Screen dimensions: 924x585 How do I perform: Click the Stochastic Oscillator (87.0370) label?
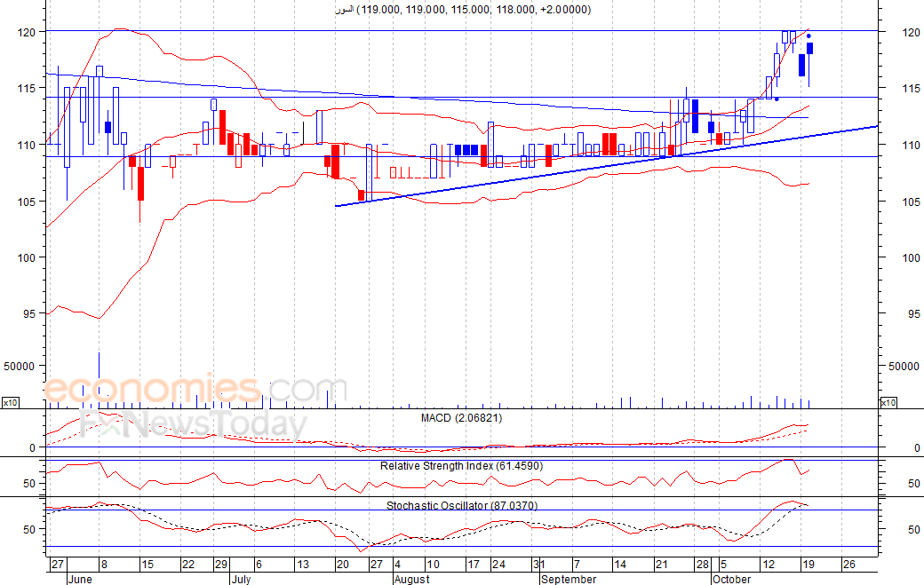point(461,505)
